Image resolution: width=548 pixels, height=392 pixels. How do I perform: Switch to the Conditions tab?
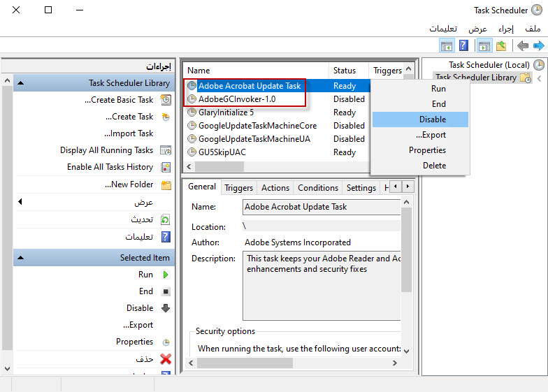tap(318, 188)
